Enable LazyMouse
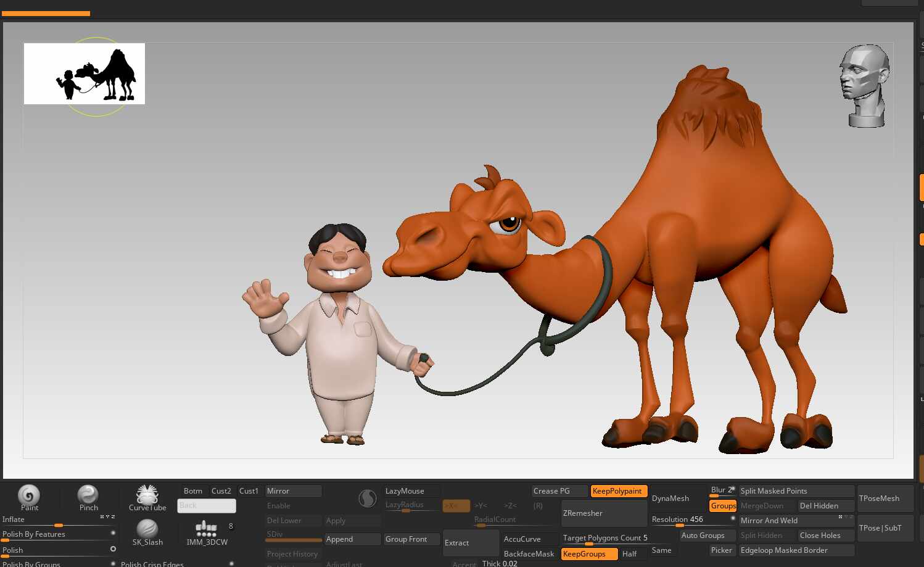 [411, 491]
